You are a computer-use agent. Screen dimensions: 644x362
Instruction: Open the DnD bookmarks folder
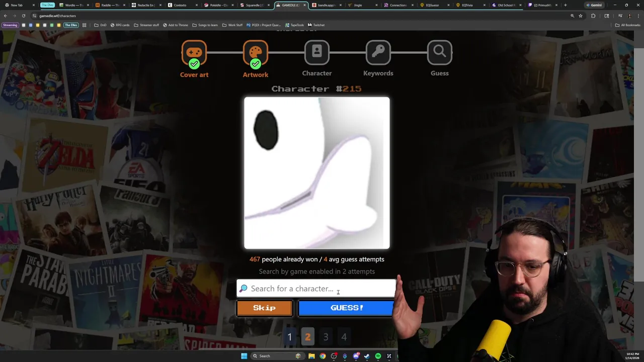point(101,25)
